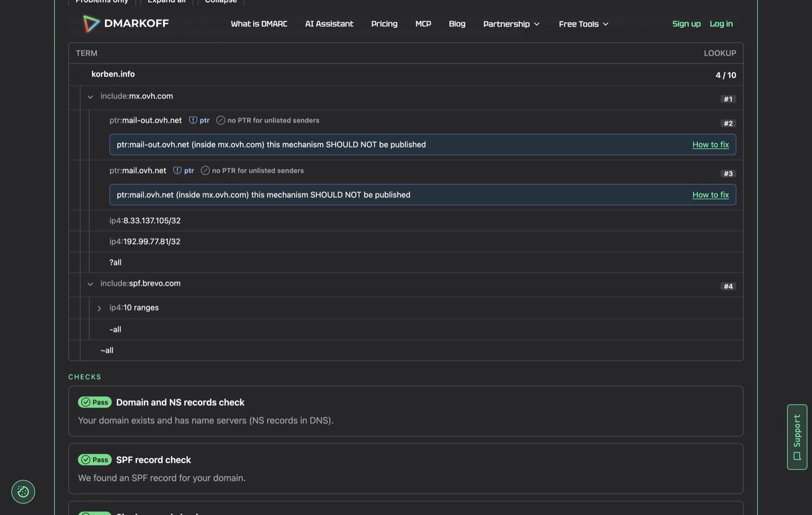Go to What is DMARC page
Screen dimensions: 812x515
[x=259, y=24]
